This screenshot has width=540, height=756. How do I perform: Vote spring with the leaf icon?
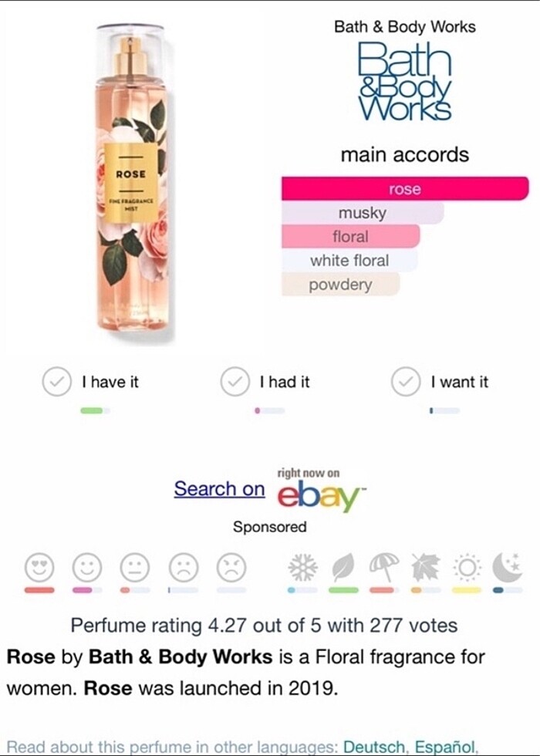coord(343,568)
